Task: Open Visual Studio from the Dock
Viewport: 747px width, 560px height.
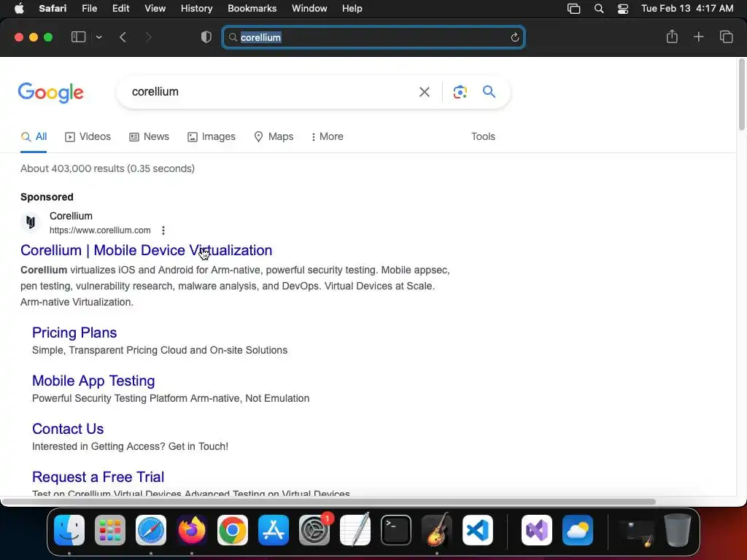Action: (x=537, y=530)
